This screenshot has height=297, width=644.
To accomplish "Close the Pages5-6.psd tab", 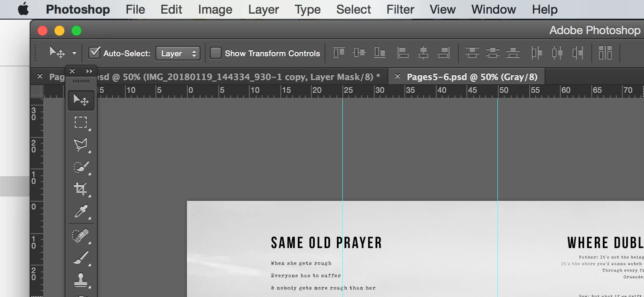I will pos(398,76).
